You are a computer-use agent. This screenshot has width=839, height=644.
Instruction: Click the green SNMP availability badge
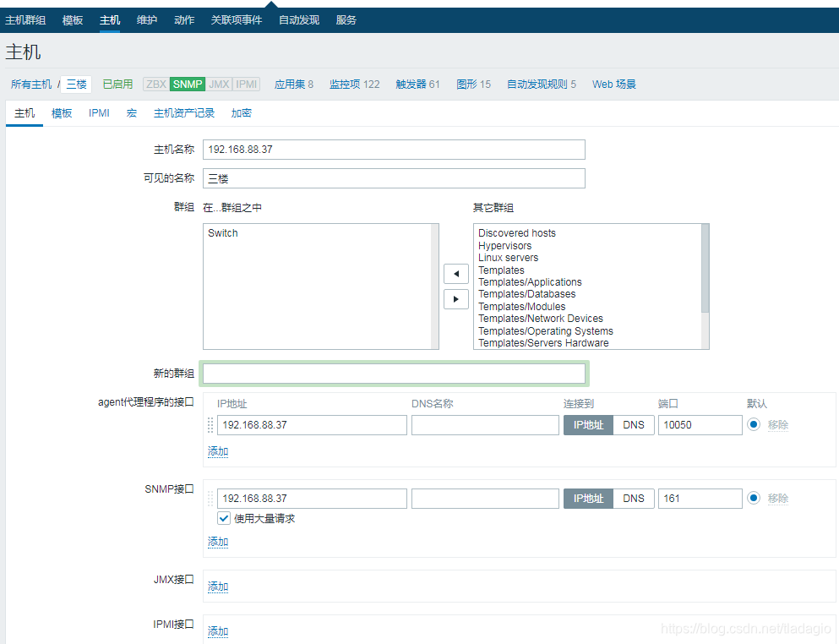click(x=188, y=84)
